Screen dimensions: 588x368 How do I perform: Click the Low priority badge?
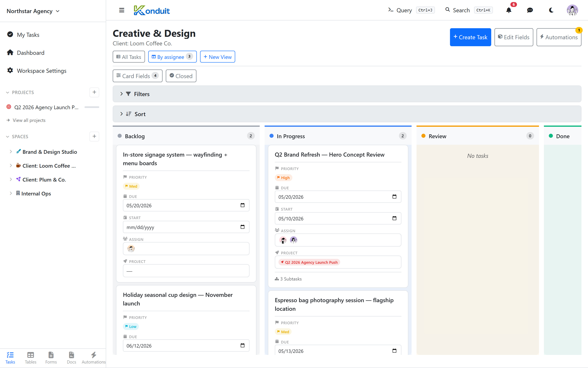[131, 326]
